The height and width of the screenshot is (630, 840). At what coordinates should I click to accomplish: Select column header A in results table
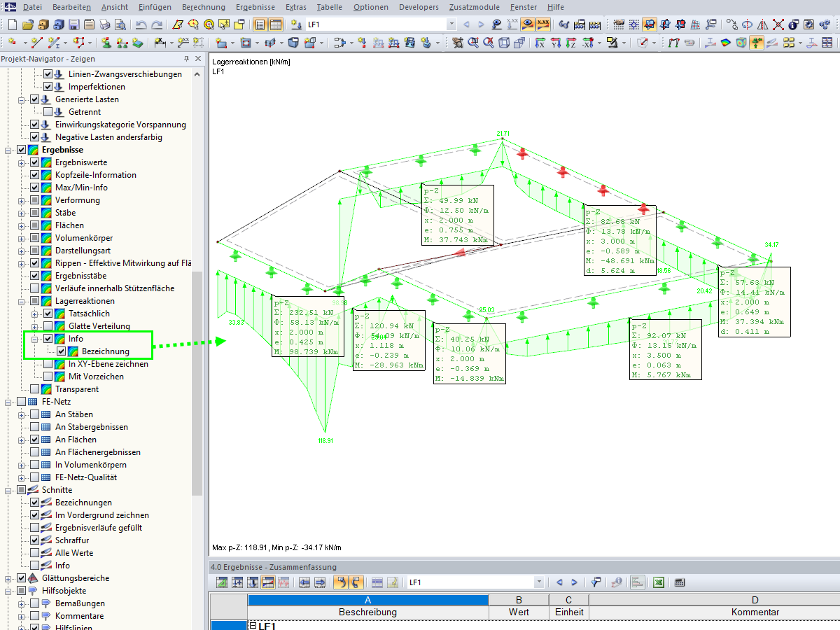pyautogui.click(x=367, y=600)
